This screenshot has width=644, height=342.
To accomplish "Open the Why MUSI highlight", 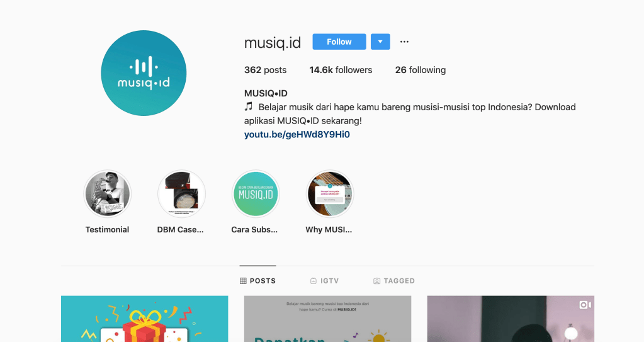I will click(329, 194).
